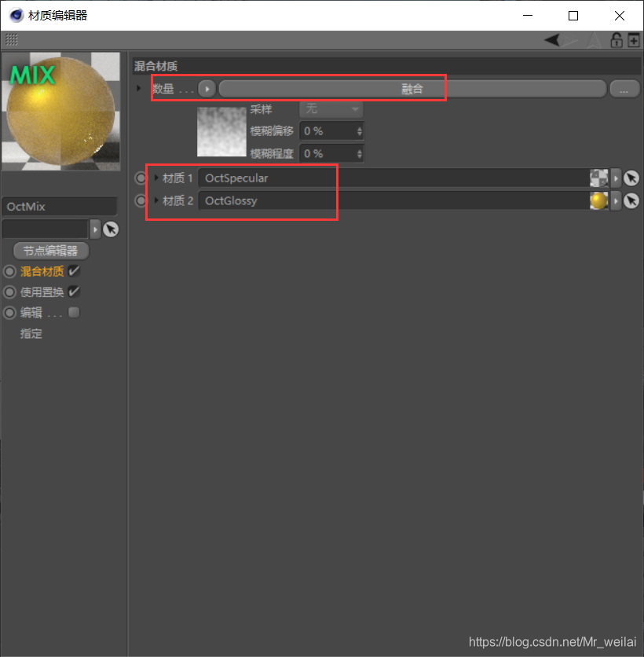644x657 pixels.
Task: Open the 节点编辑器 button
Action: point(51,251)
